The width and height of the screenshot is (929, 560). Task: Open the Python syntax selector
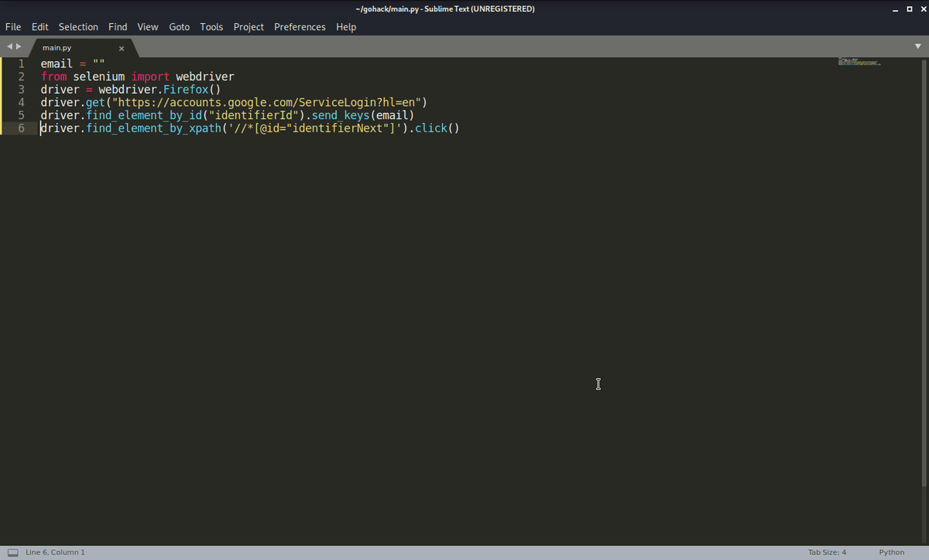(x=891, y=552)
